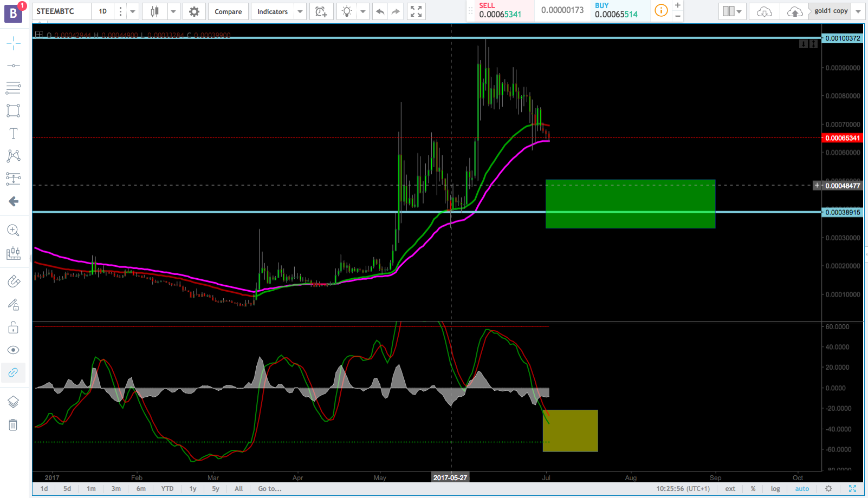Click the green rectangle drawing on chart

pyautogui.click(x=630, y=204)
